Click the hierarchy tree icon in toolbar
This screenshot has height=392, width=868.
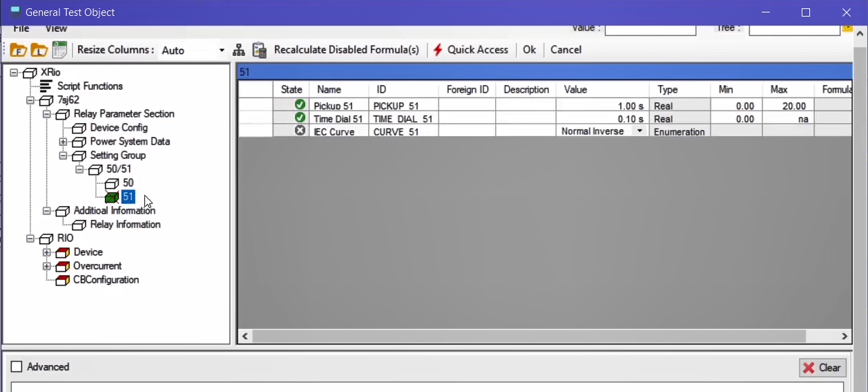(239, 50)
